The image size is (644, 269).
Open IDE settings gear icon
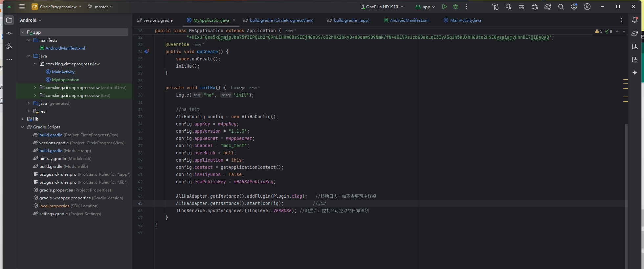click(574, 7)
